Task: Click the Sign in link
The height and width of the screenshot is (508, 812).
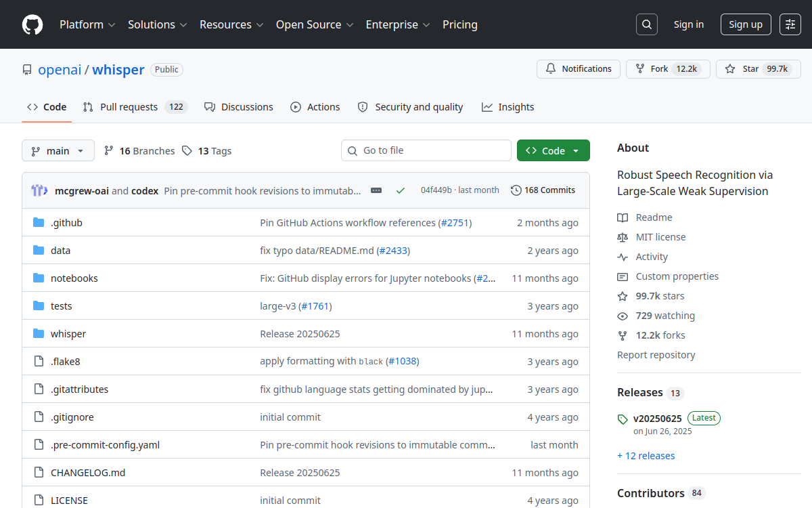Action: [689, 24]
